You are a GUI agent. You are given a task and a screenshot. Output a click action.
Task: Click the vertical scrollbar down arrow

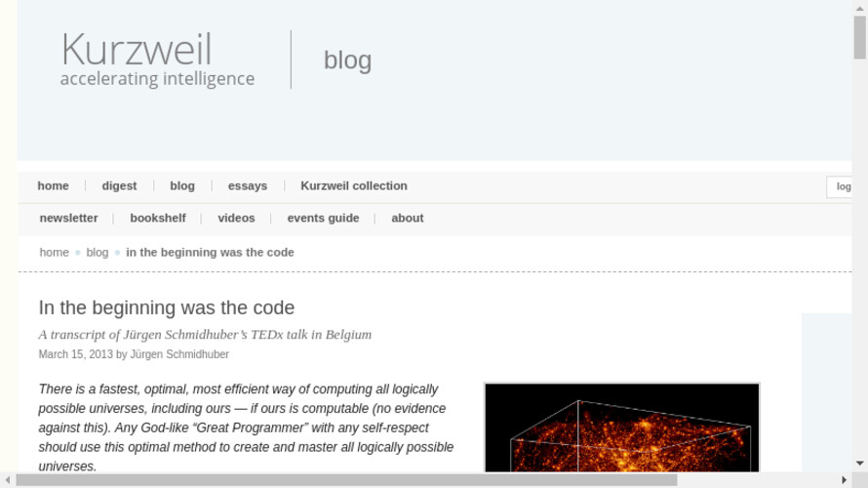[x=860, y=464]
